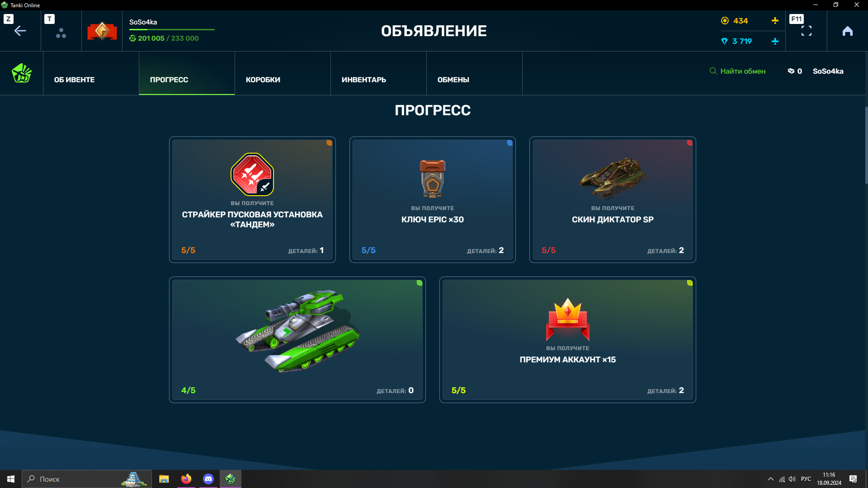Click the orange corner marker on the Striker card
The width and height of the screenshot is (868, 488).
(330, 143)
